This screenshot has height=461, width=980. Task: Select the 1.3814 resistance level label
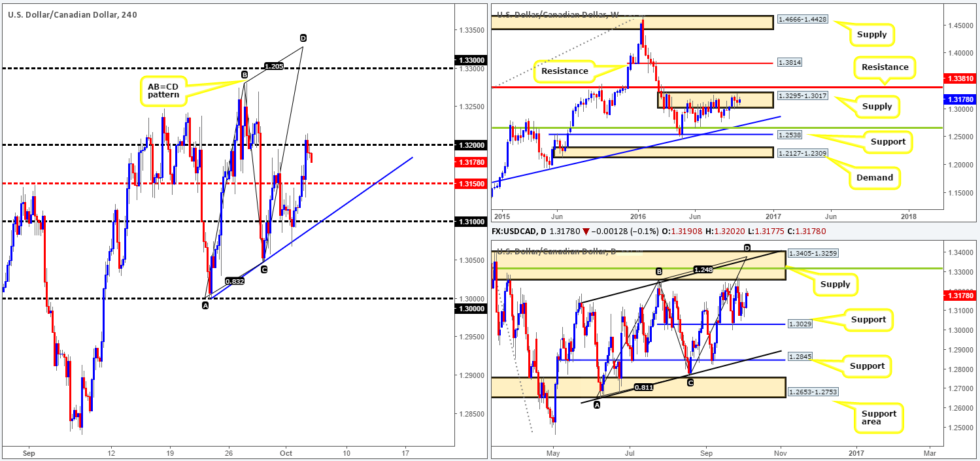pos(789,63)
